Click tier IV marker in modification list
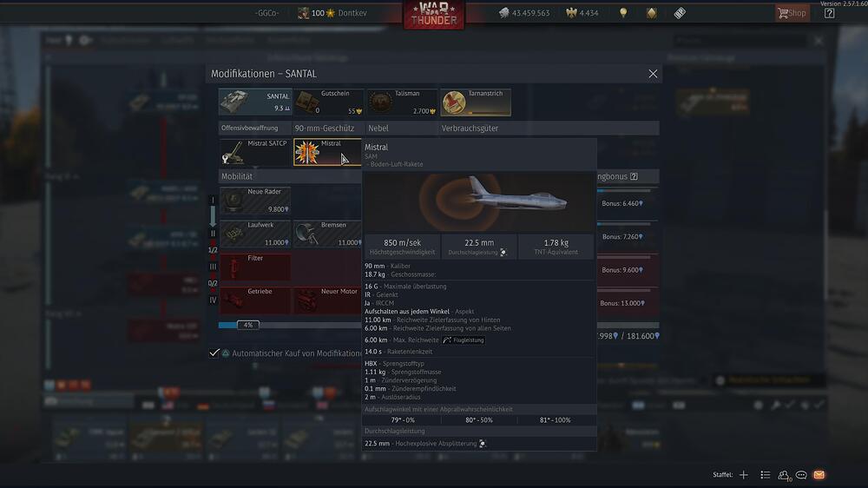This screenshot has height=488, width=868. click(213, 300)
